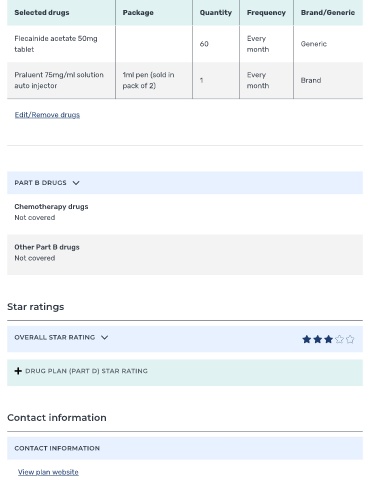Collapse the Part B Drugs chevron

point(76,183)
